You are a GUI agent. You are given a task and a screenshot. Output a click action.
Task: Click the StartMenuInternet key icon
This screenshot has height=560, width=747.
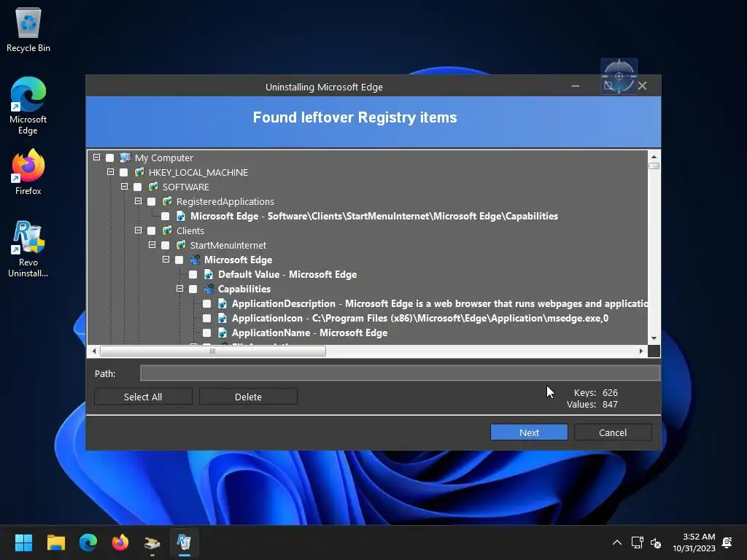pyautogui.click(x=181, y=245)
